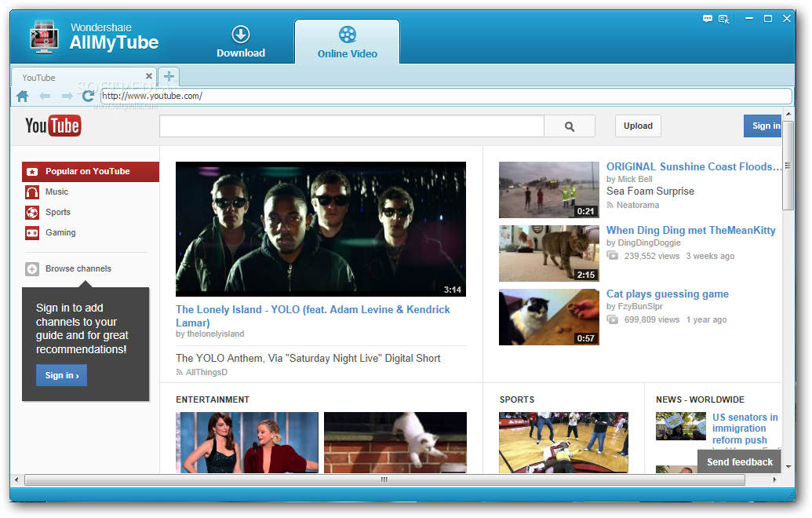Open Sunshine Coast Floods video thumbnail
812x518 pixels.
tap(549, 190)
